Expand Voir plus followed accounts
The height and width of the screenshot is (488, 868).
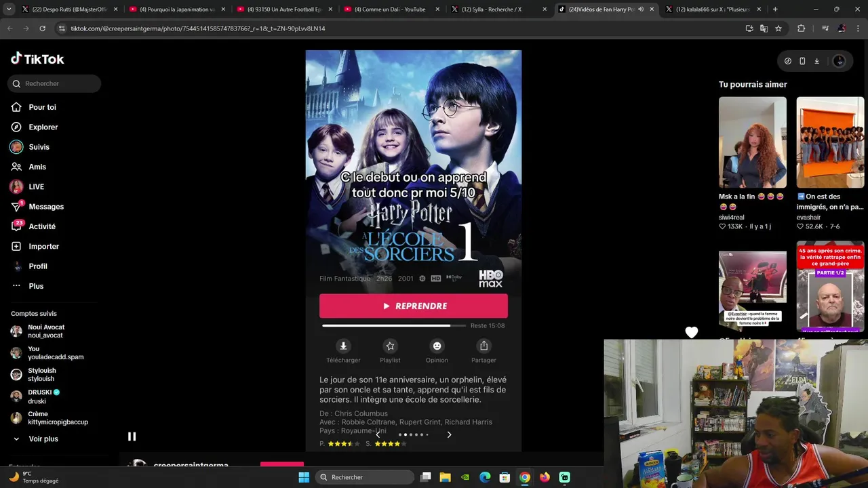click(43, 439)
